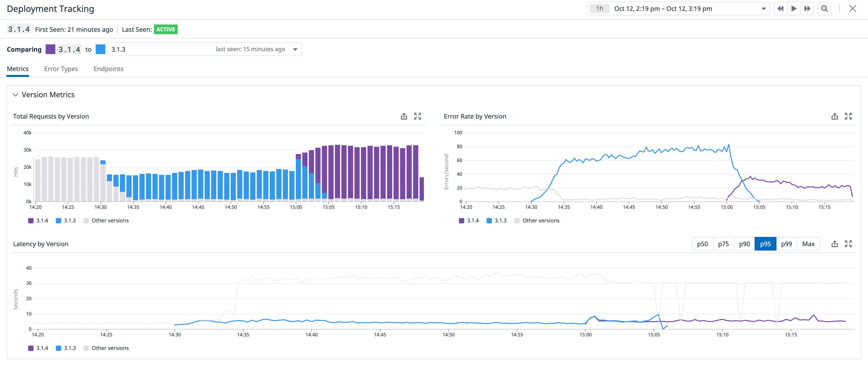Expand Total Requests chart to fullscreen
The image size is (868, 365).
click(x=418, y=116)
